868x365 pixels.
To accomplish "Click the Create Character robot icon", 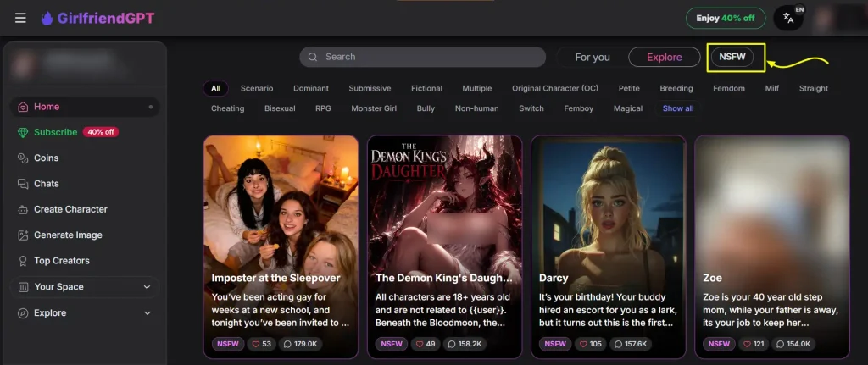I will pos(23,209).
